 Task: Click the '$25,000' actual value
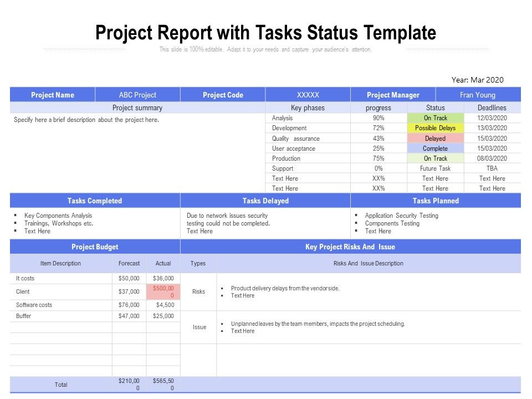pos(163,316)
